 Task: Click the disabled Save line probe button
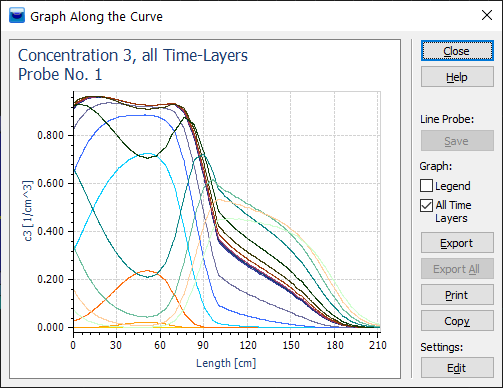point(457,141)
